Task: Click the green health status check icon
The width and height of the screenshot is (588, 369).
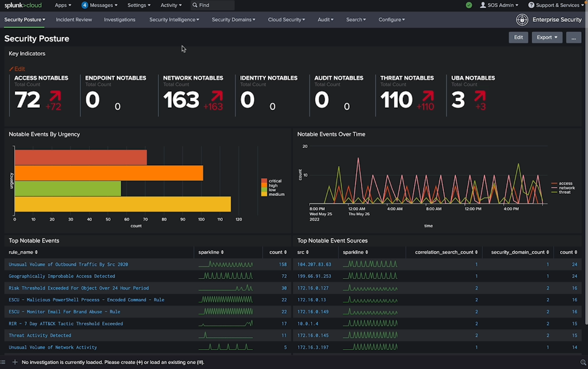Action: coord(469,5)
